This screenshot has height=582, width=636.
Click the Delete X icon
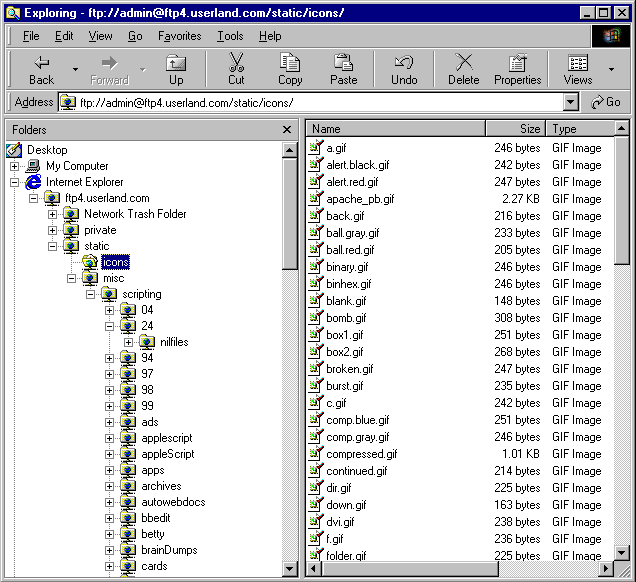(x=463, y=63)
